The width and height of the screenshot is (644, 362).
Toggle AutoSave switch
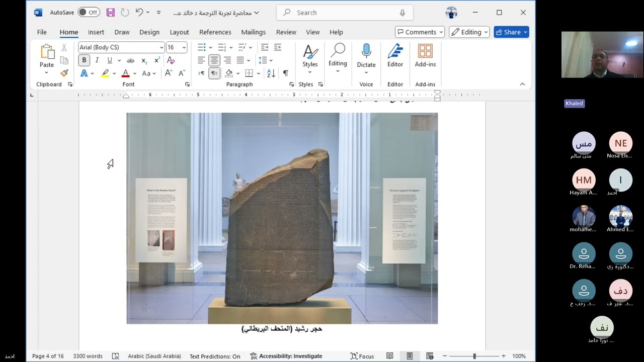89,13
